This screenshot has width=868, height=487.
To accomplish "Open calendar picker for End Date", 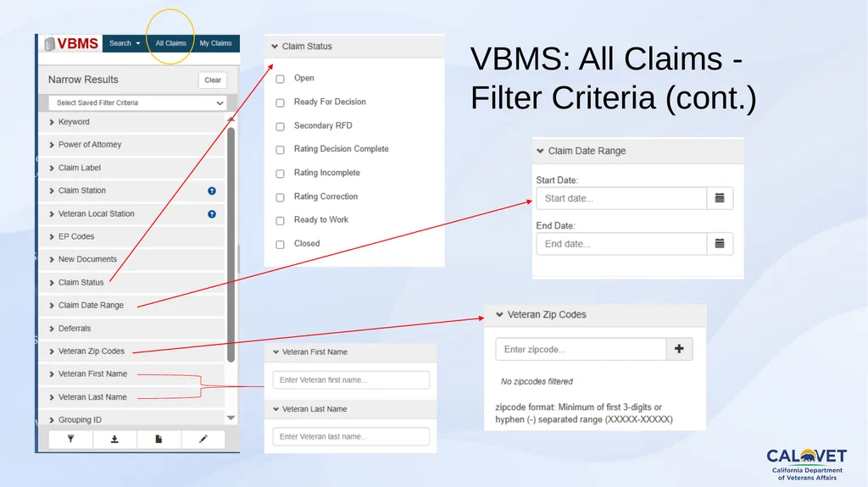I will pos(720,244).
